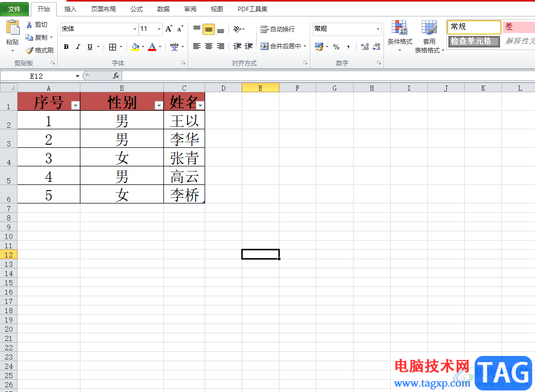Open fill color palette arrow
The height and width of the screenshot is (392, 535).
pos(143,47)
